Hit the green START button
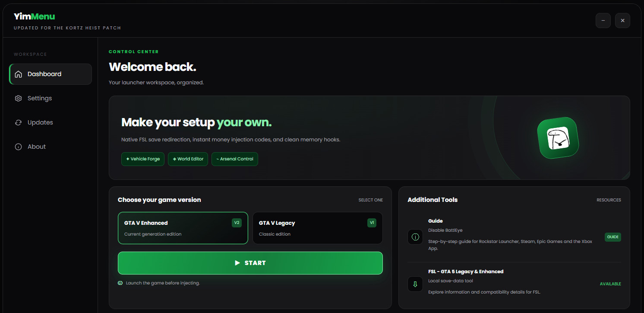The height and width of the screenshot is (313, 644). 250,263
